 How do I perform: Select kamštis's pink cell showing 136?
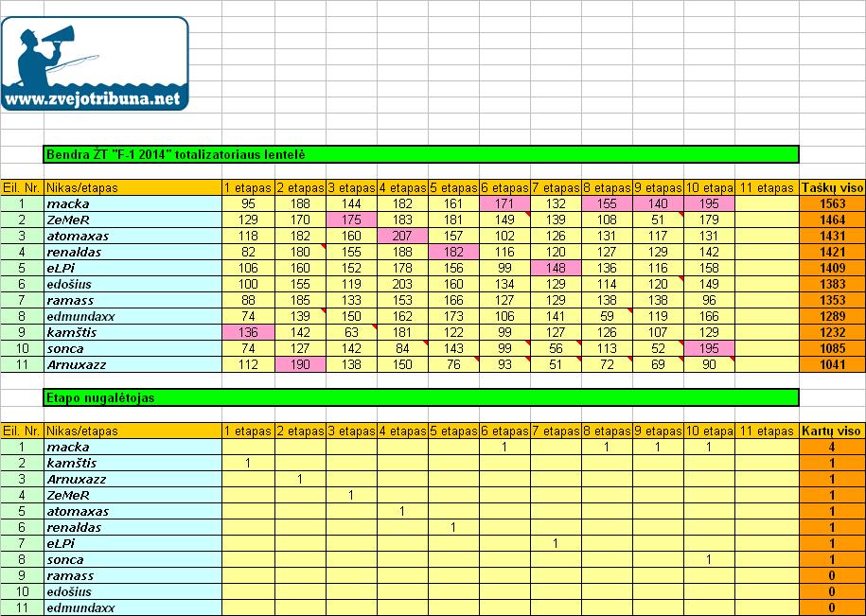click(248, 332)
